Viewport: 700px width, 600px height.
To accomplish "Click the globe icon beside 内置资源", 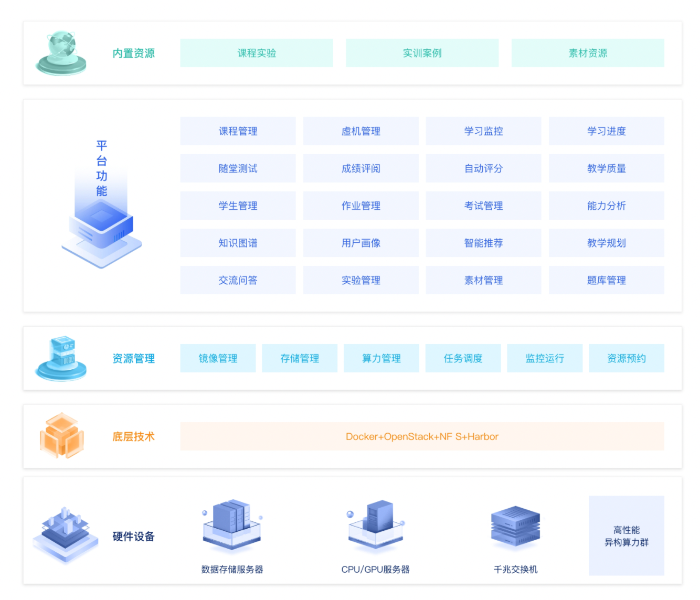I will 61,52.
